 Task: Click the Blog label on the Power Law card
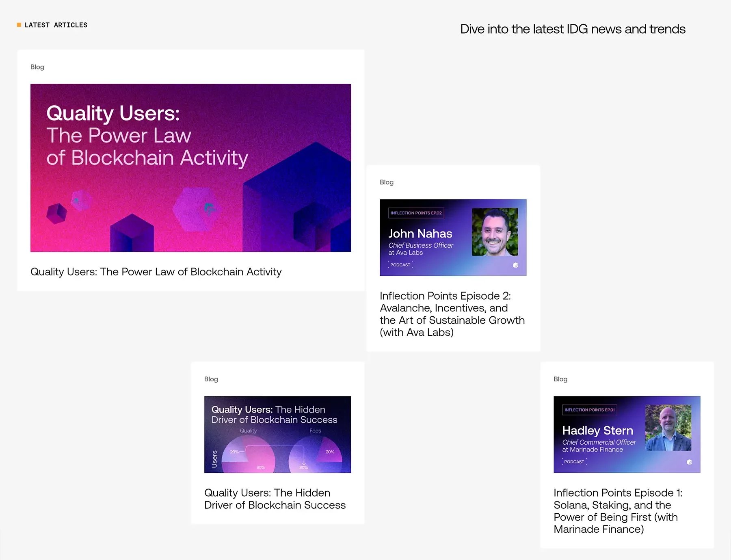coord(37,67)
